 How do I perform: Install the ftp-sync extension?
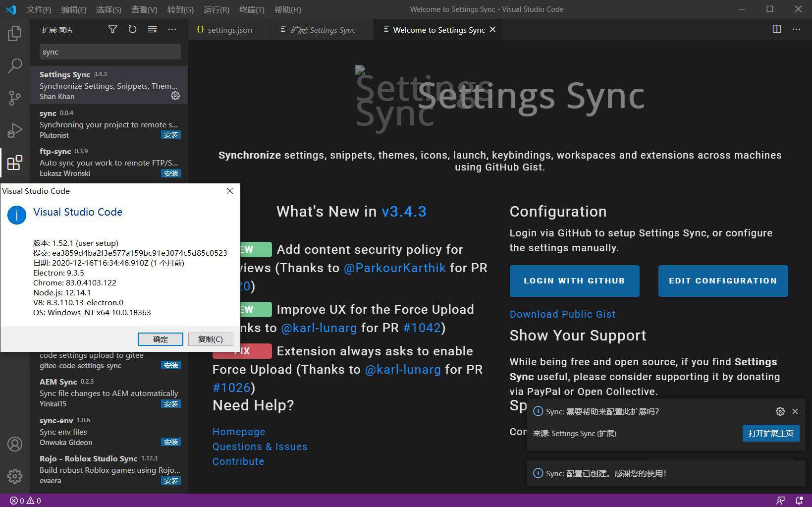pyautogui.click(x=171, y=173)
